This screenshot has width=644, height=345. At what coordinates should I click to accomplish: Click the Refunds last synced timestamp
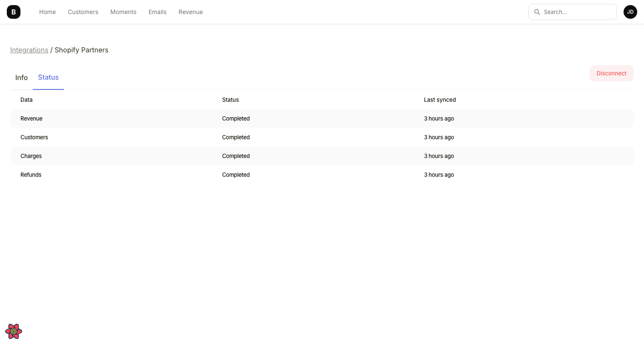click(x=439, y=175)
